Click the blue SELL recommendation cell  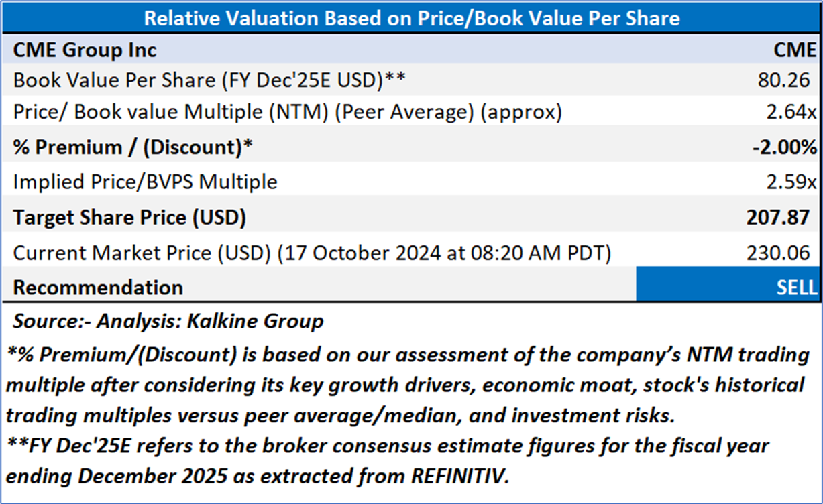(x=728, y=288)
